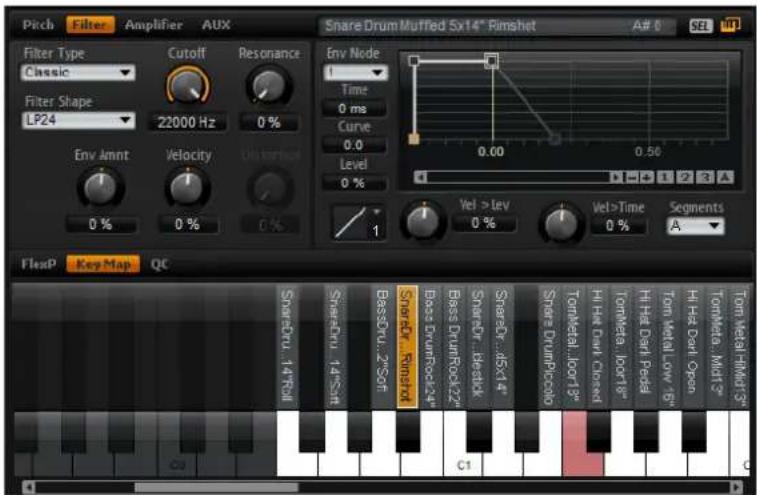Click the envelope Curve 0.0 field
757x495 pixels.
tap(354, 145)
